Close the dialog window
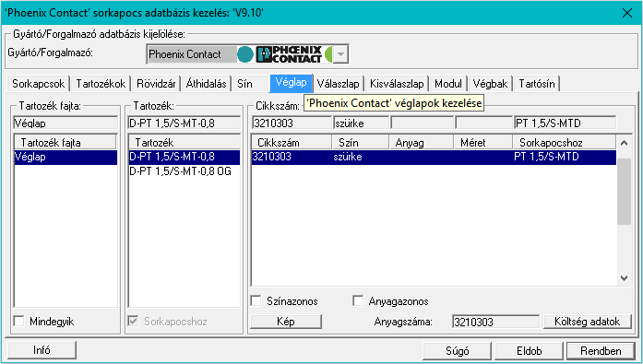Image resolution: width=643 pixels, height=364 pixels. 627,13
